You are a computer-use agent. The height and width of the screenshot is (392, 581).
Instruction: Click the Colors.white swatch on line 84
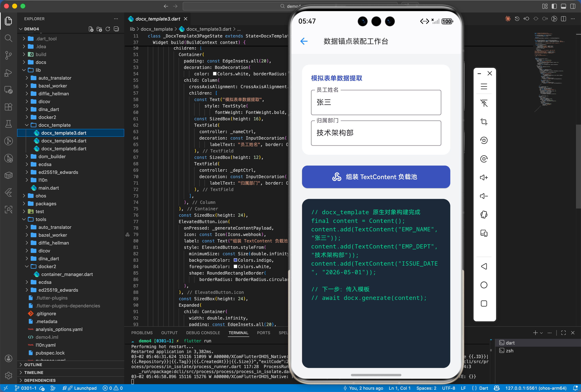click(x=235, y=267)
